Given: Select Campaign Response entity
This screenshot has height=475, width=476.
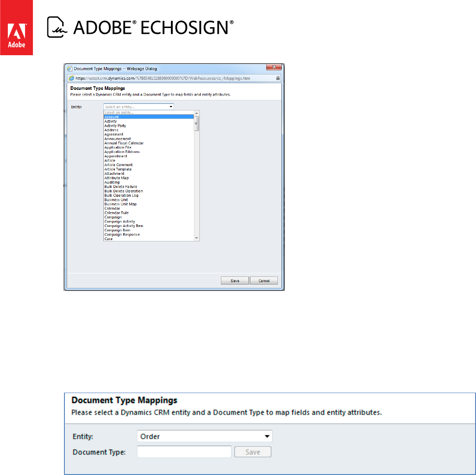Looking at the screenshot, I should [x=149, y=234].
